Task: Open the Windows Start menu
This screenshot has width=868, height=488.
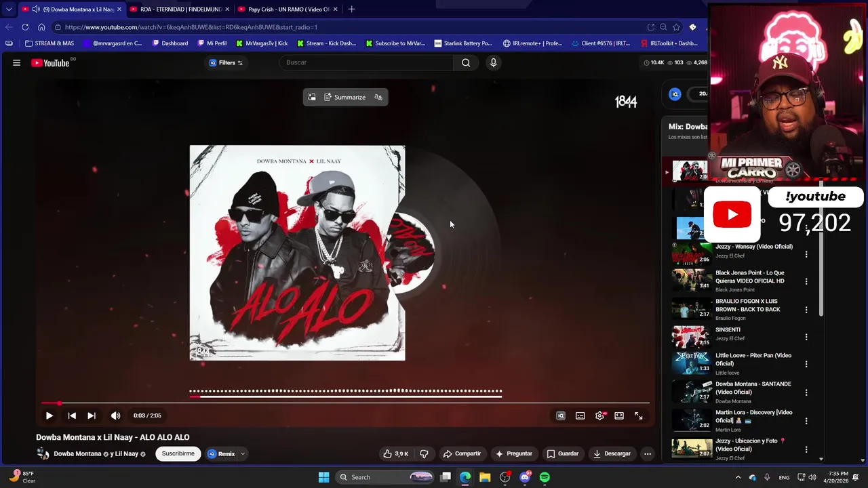Action: click(x=324, y=477)
